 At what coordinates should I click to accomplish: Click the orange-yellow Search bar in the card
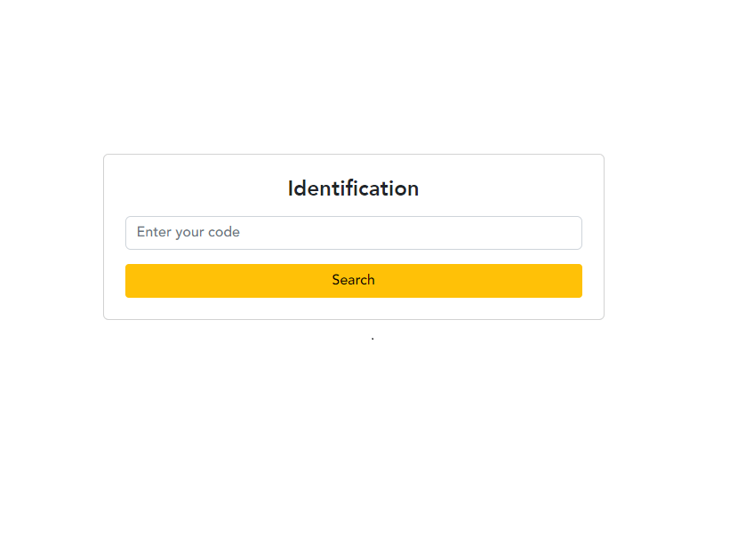[x=354, y=281]
